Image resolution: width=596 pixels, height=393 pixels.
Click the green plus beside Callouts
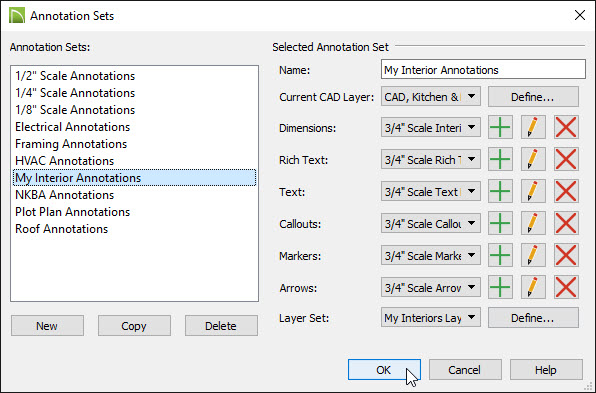pyautogui.click(x=500, y=223)
